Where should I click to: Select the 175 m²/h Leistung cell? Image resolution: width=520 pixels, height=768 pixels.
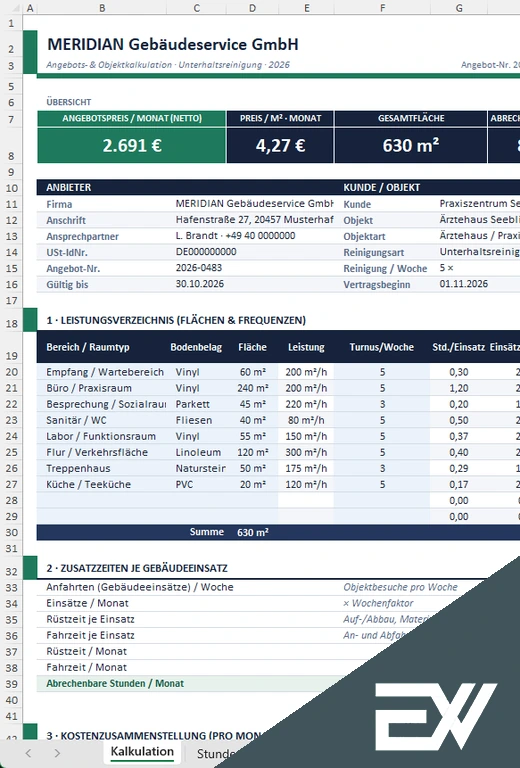[x=306, y=468]
